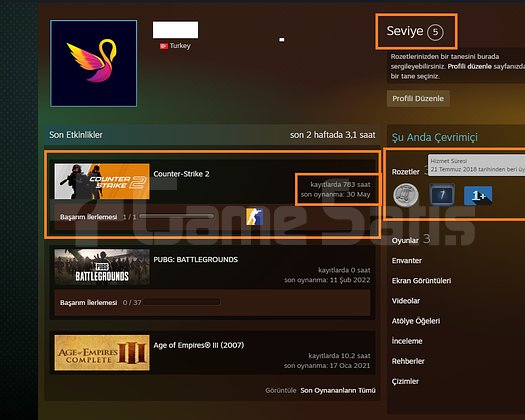Go to the Envanter page
The image size is (525, 420).
pos(406,261)
